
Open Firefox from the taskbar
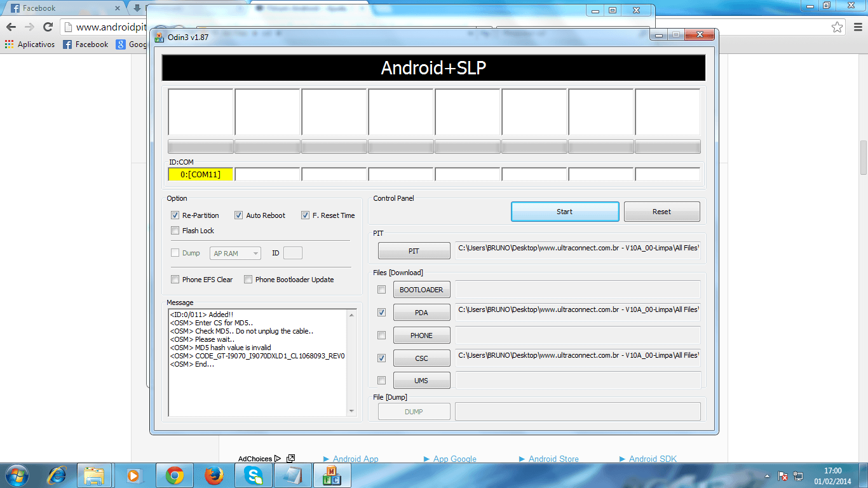pos(214,475)
